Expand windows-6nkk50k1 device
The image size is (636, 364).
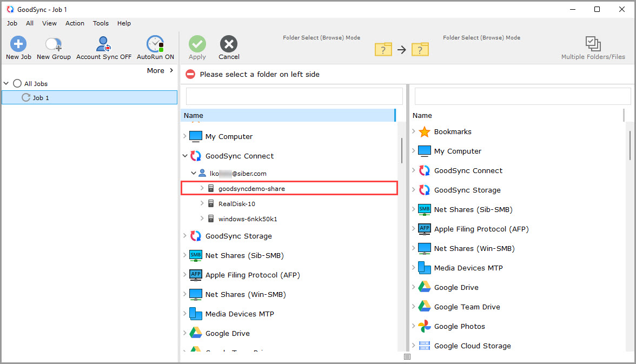coord(202,219)
